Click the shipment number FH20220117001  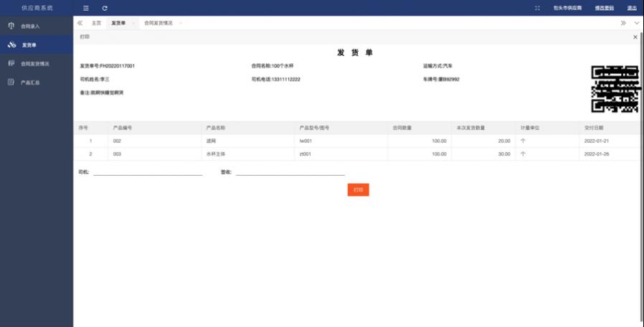point(118,66)
